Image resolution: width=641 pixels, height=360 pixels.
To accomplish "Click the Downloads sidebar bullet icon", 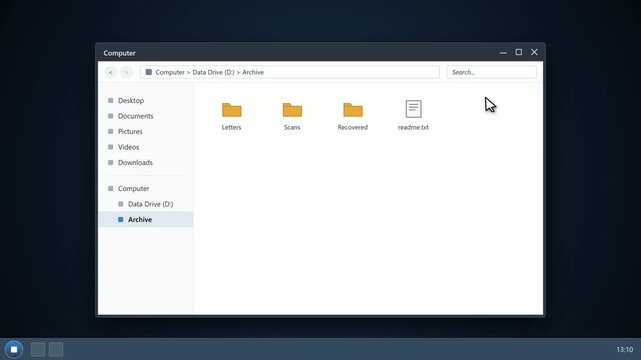I will pyautogui.click(x=110, y=163).
